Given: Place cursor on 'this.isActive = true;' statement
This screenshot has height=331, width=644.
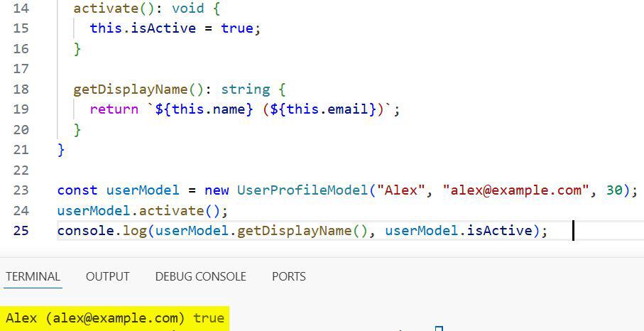Looking at the screenshot, I should click(x=175, y=28).
